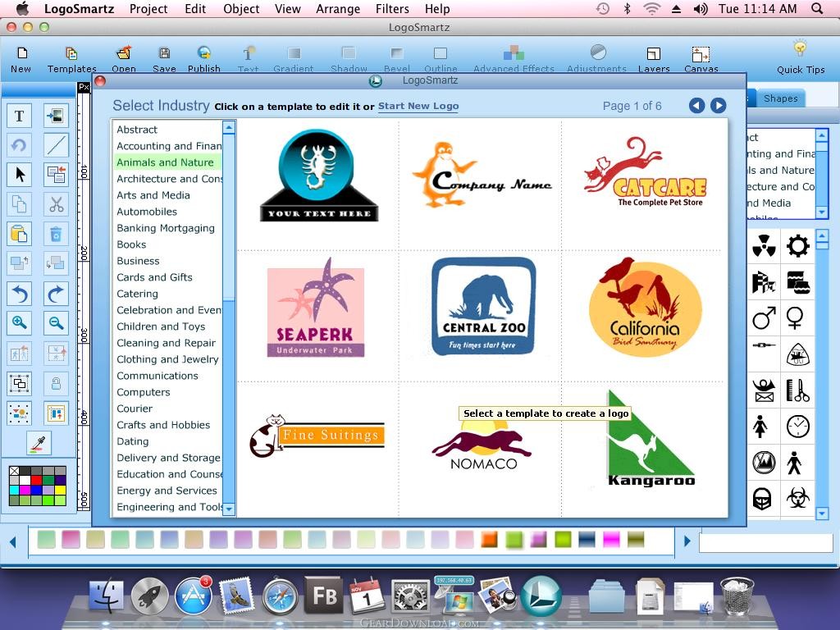Image resolution: width=840 pixels, height=630 pixels.
Task: Pick the magenta gradient swatch
Action: (611, 540)
